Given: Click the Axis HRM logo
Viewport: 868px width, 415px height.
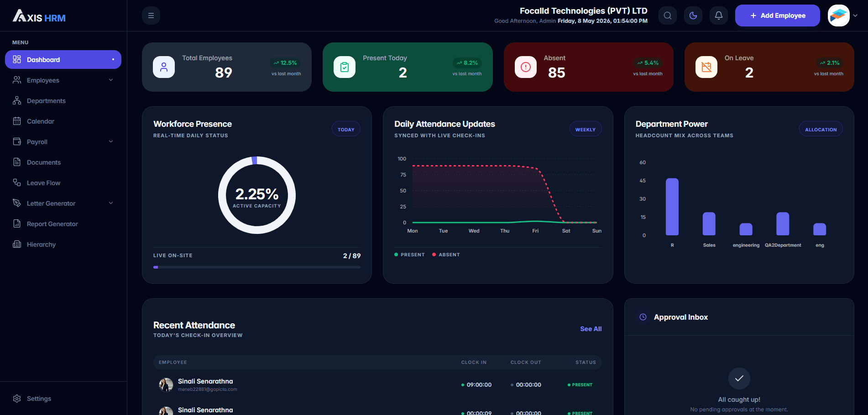Looking at the screenshot, I should pyautogui.click(x=39, y=16).
